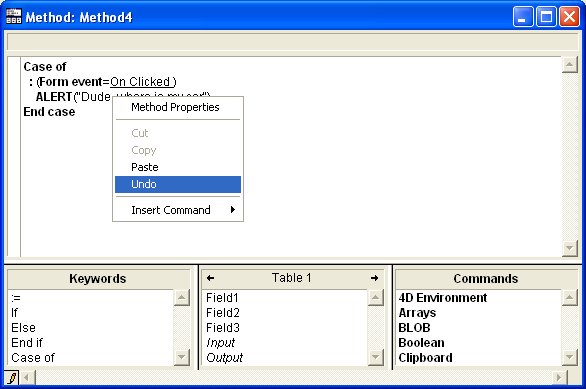Select the Output form in the Table 1 list
586x389 pixels.
point(224,358)
